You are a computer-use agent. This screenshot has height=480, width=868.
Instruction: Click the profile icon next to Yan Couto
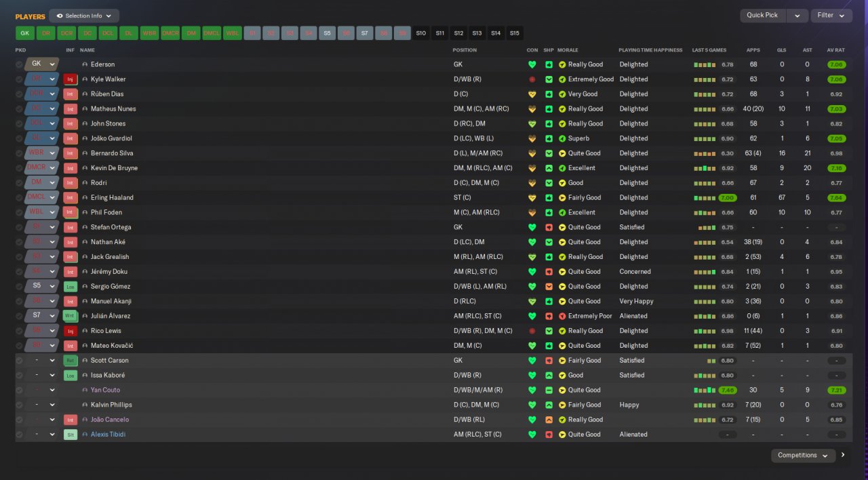85,391
